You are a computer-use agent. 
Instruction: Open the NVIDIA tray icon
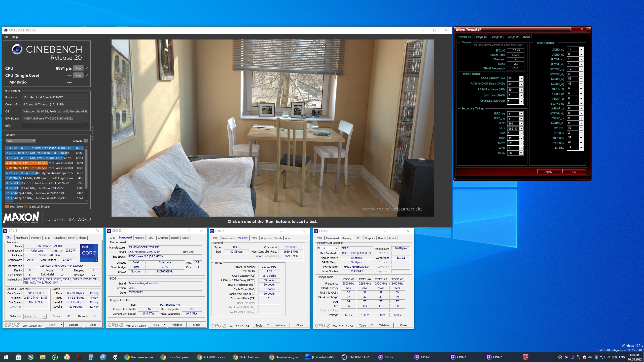pos(608,357)
